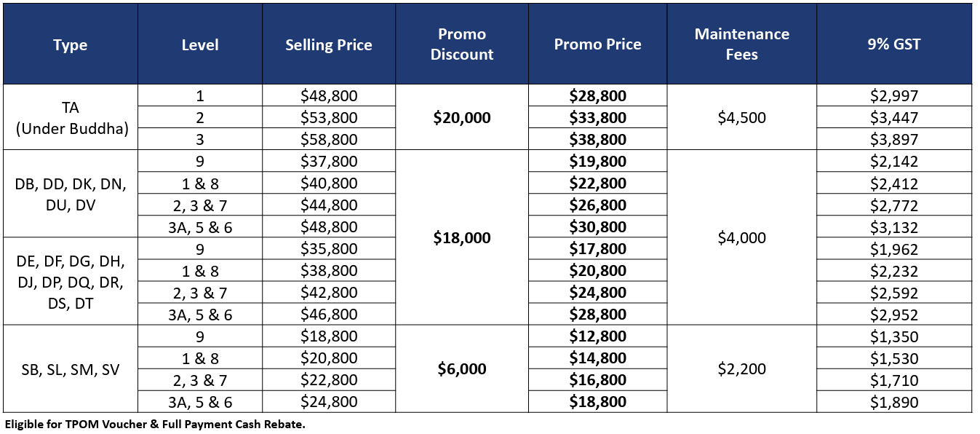The height and width of the screenshot is (434, 980).
Task: Select the $4,500 maintenance fee cell
Action: tap(742, 117)
